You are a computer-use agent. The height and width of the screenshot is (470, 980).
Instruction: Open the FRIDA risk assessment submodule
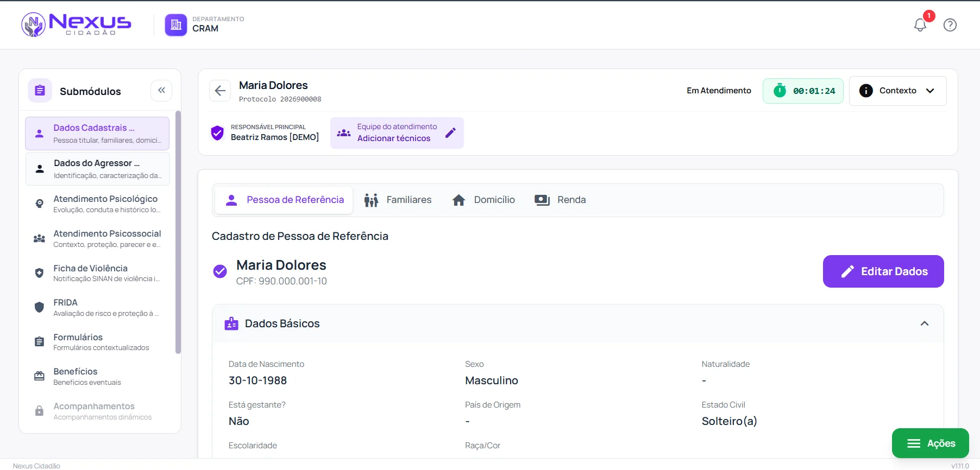[97, 307]
